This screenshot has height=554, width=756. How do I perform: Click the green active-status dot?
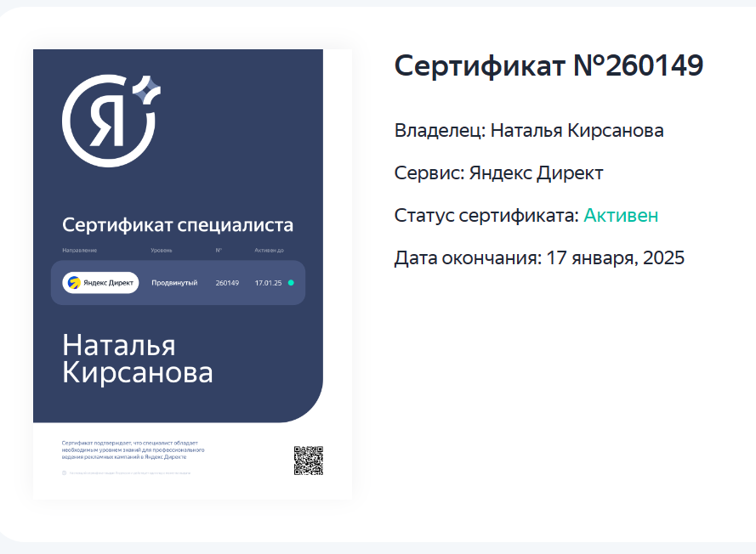point(291,283)
